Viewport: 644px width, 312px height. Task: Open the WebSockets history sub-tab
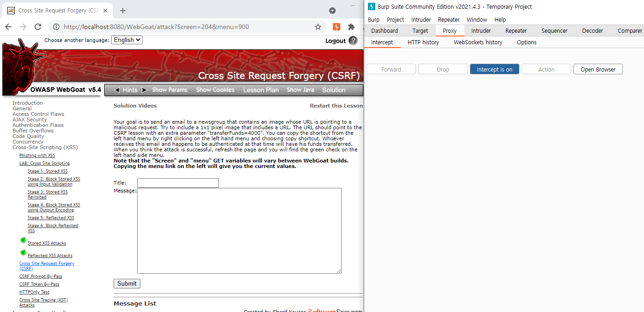pyautogui.click(x=478, y=42)
